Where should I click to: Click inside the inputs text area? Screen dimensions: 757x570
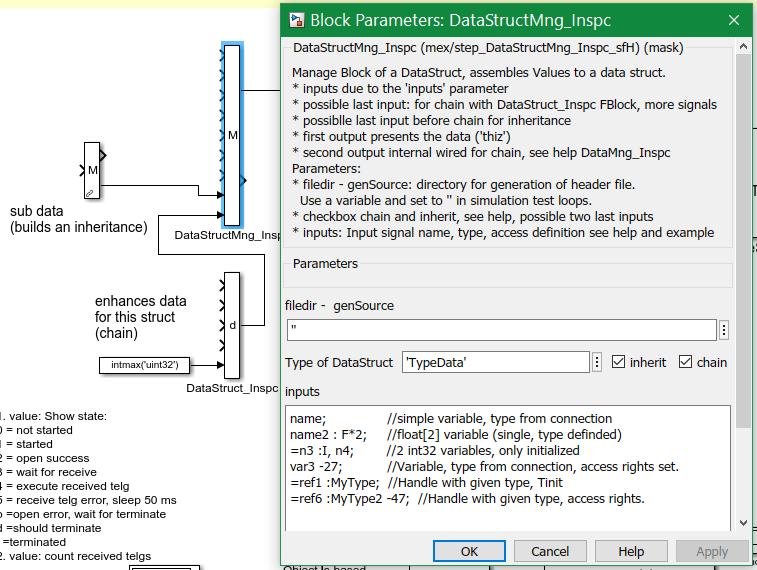(508, 468)
